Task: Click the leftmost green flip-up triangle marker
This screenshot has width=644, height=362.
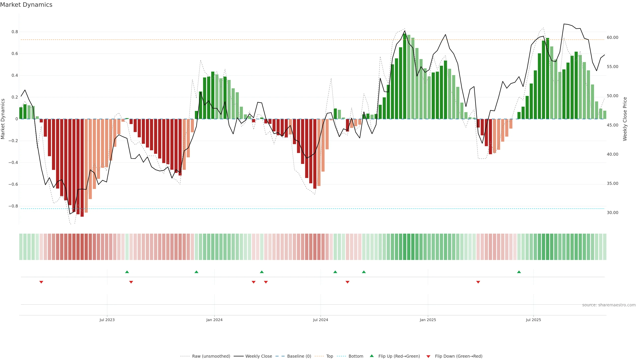Action: click(x=127, y=272)
